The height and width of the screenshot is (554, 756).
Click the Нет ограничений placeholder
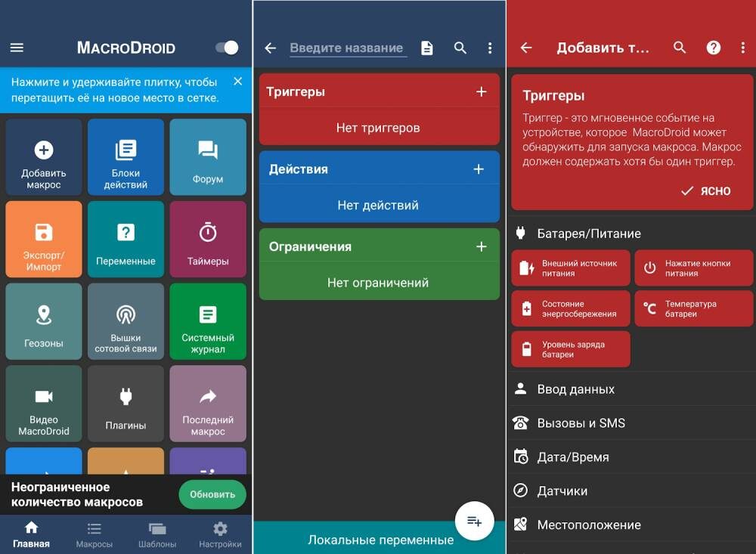[x=379, y=283]
